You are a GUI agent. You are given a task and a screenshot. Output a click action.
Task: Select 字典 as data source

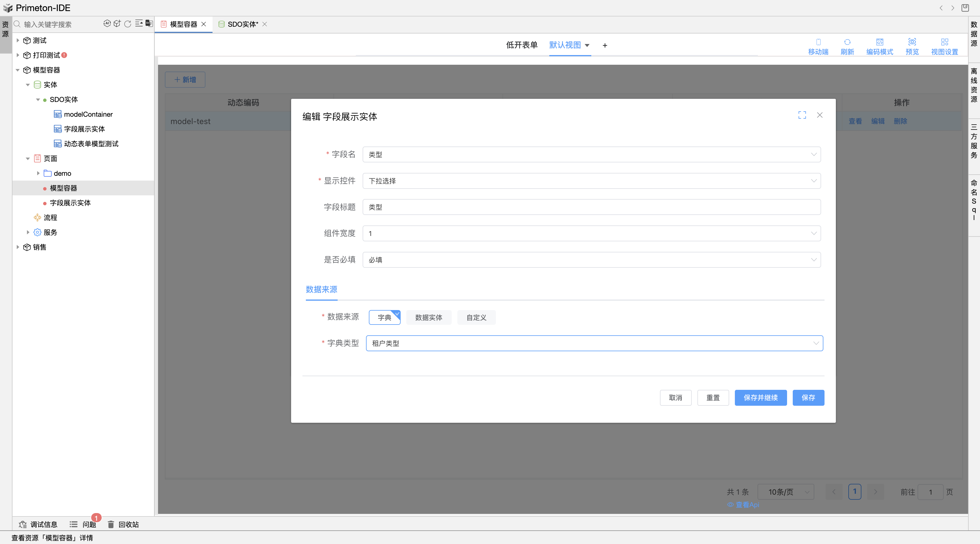coord(384,317)
